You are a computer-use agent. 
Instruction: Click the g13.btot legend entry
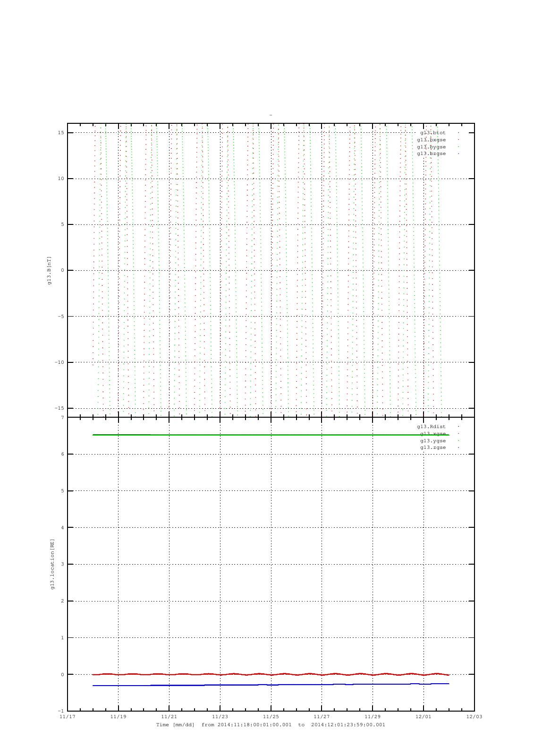433,133
